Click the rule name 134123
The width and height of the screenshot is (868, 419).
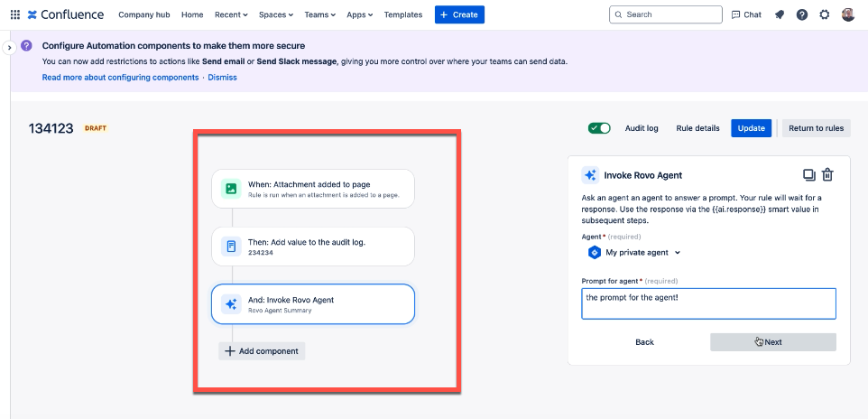coord(51,128)
